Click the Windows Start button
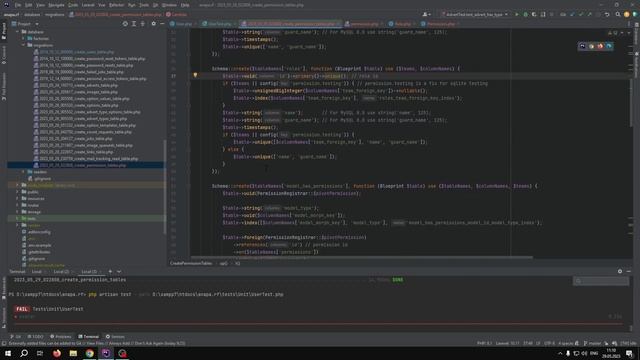This screenshot has width=640, height=360. (x=8, y=353)
